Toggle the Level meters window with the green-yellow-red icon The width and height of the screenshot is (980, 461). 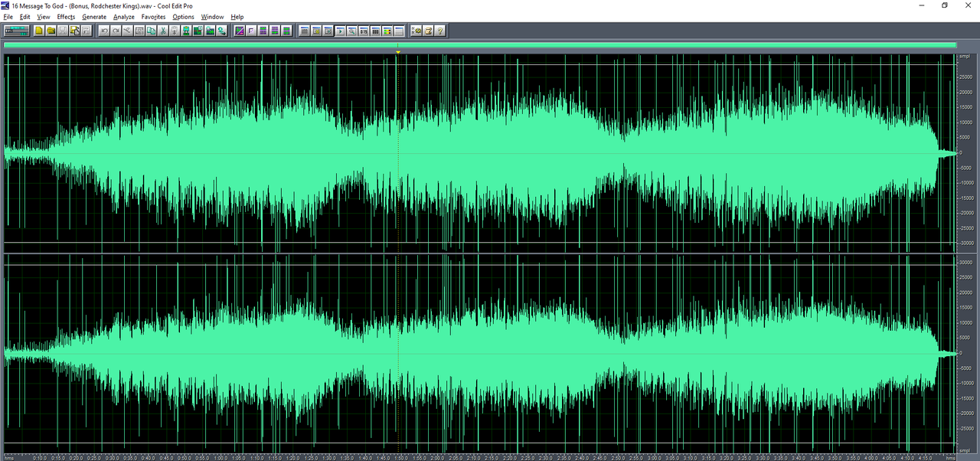pos(387,31)
